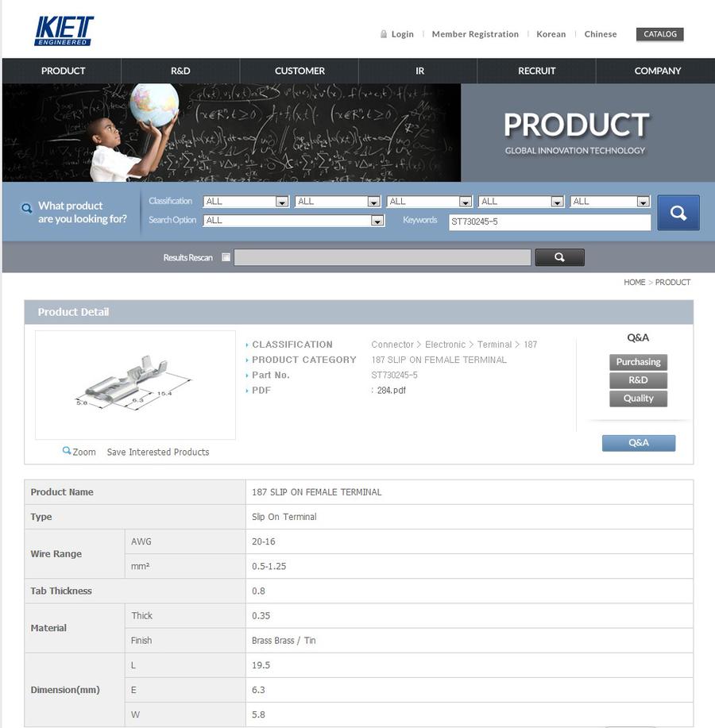This screenshot has width=715, height=728.
Task: Select the RECRUIT menu item
Action: pyautogui.click(x=536, y=71)
